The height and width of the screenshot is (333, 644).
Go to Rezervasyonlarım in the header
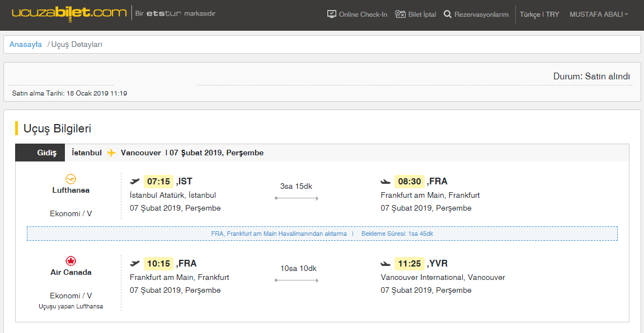point(481,15)
